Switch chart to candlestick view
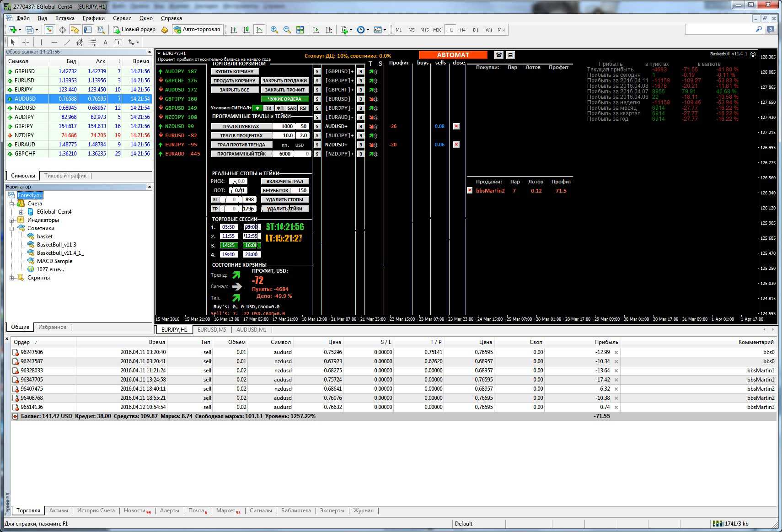This screenshot has width=782, height=532. point(246,30)
